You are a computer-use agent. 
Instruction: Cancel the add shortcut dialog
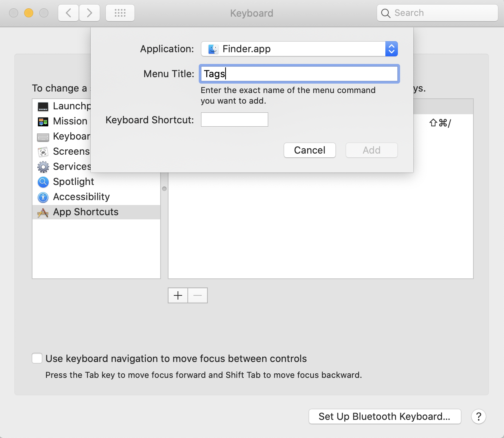pos(310,150)
